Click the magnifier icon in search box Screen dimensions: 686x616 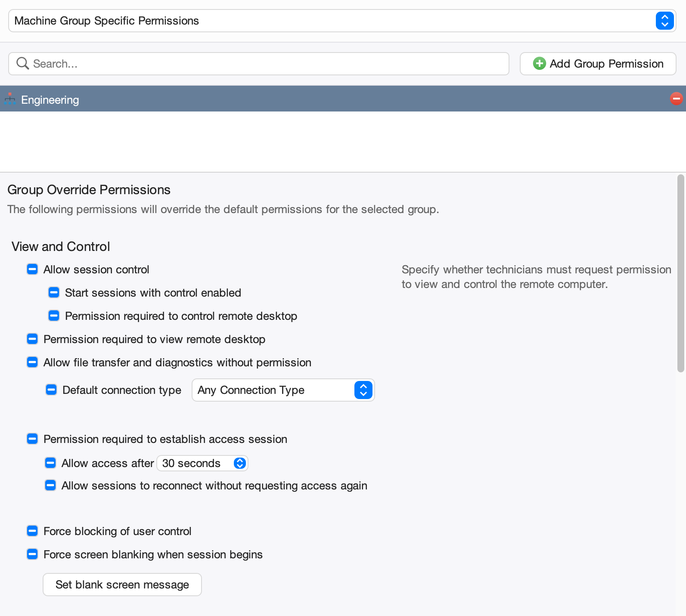(22, 64)
